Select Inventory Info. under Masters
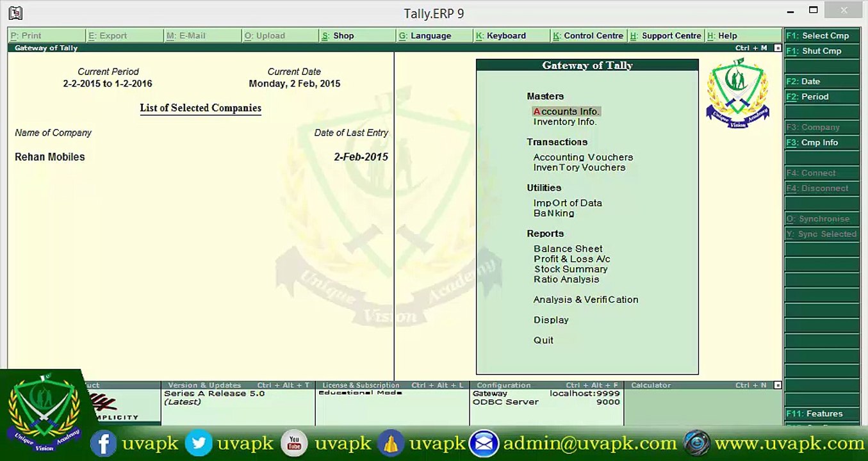Image resolution: width=868 pixels, height=461 pixels. tap(565, 122)
